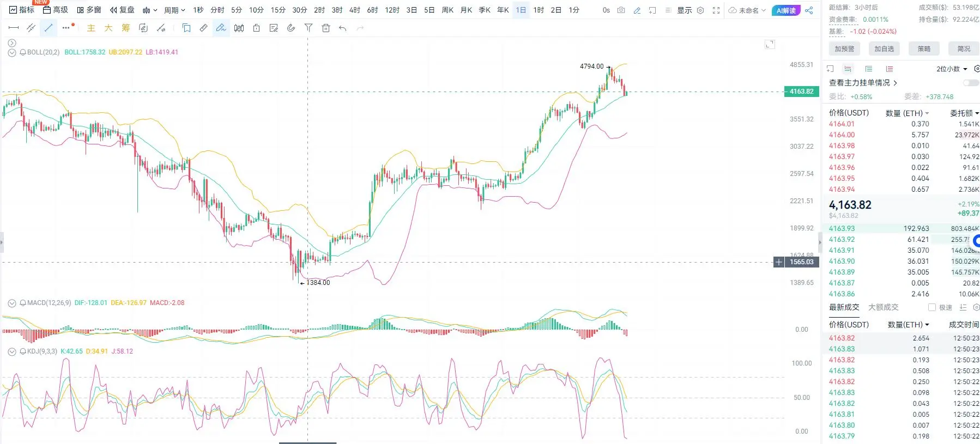This screenshot has height=444, width=980.
Task: Open the 数量 (ETH) order book dropdown
Action: tap(908, 113)
